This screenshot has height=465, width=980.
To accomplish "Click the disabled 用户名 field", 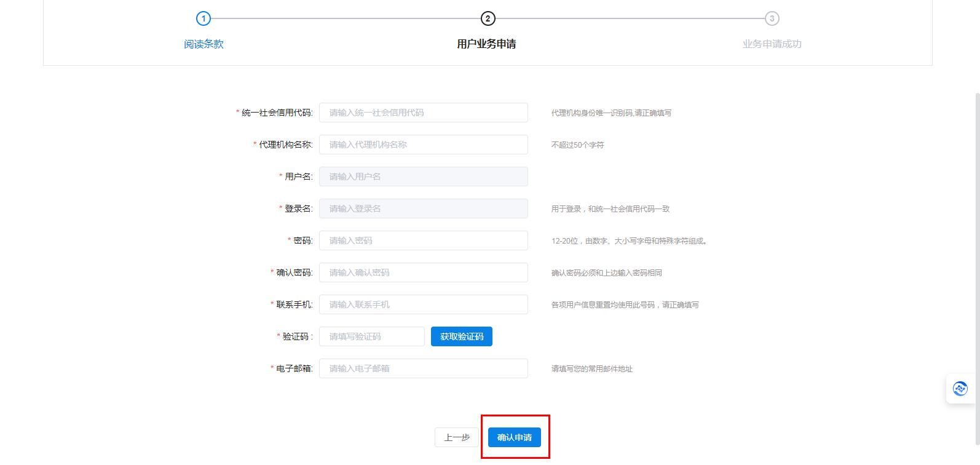I will [423, 177].
